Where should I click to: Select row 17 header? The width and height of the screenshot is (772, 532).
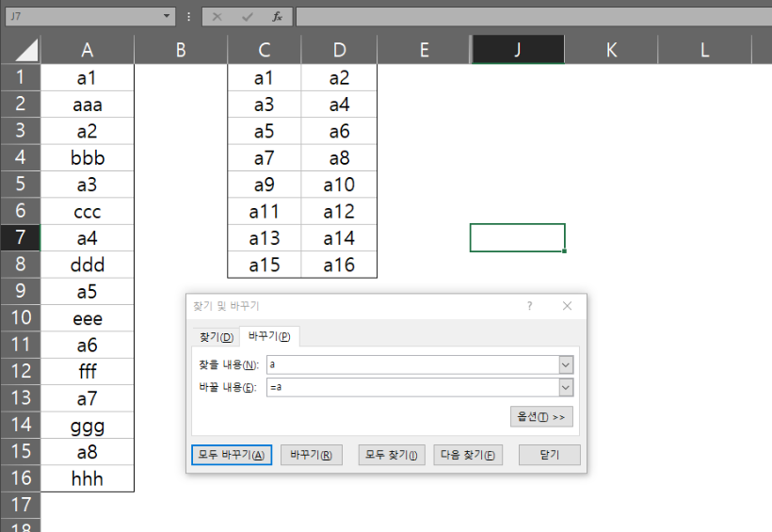click(x=20, y=505)
